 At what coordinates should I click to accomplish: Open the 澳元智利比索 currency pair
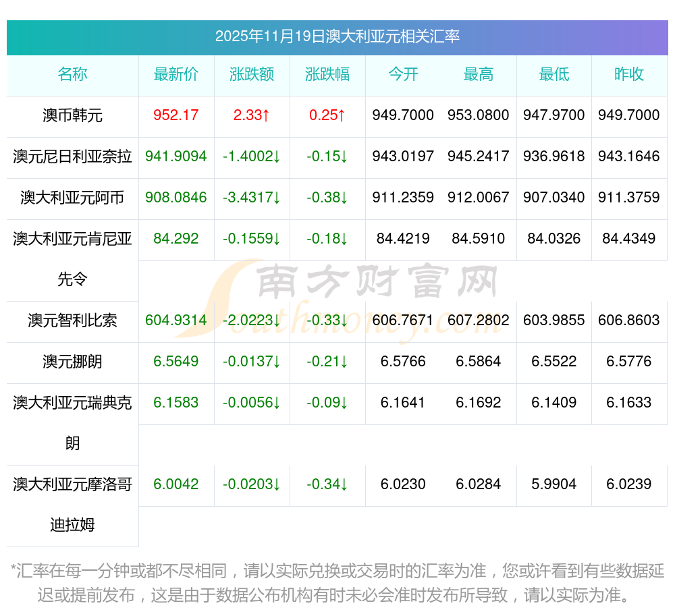pos(72,320)
